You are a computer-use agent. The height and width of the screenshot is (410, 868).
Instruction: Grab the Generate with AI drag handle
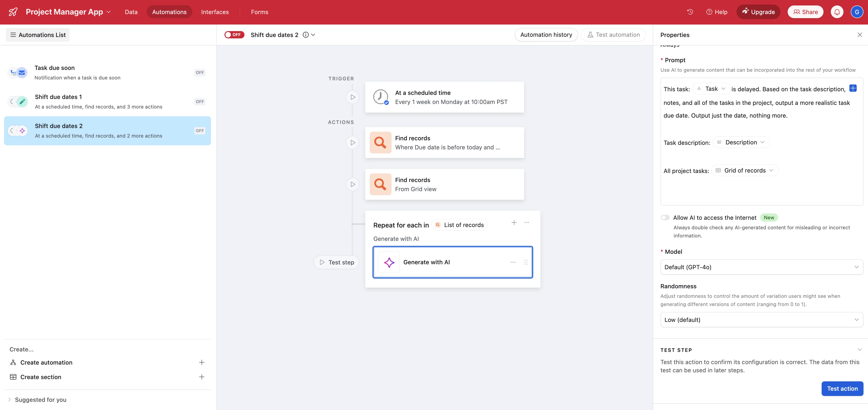coord(526,262)
